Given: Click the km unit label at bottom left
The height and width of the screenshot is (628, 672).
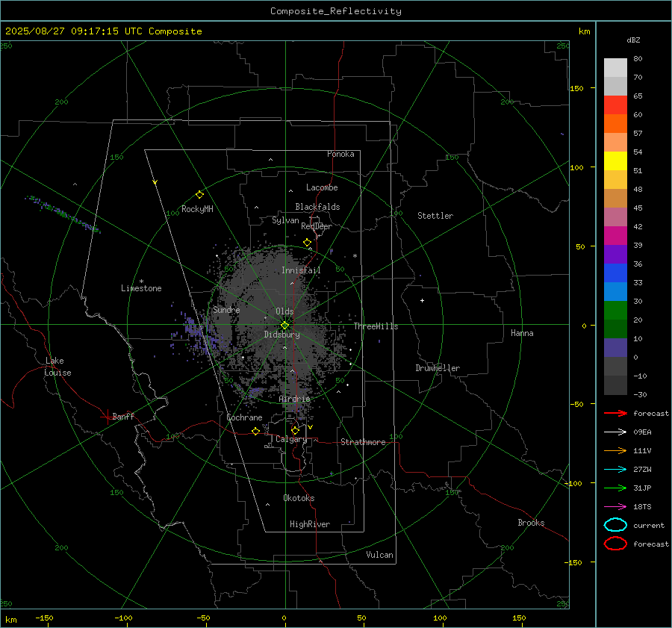Looking at the screenshot, I should click(10, 620).
